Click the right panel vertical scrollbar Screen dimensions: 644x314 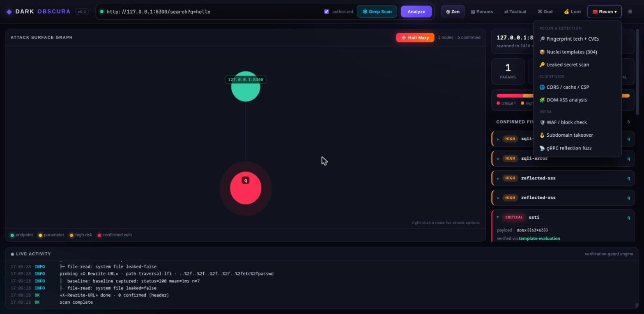click(638, 72)
